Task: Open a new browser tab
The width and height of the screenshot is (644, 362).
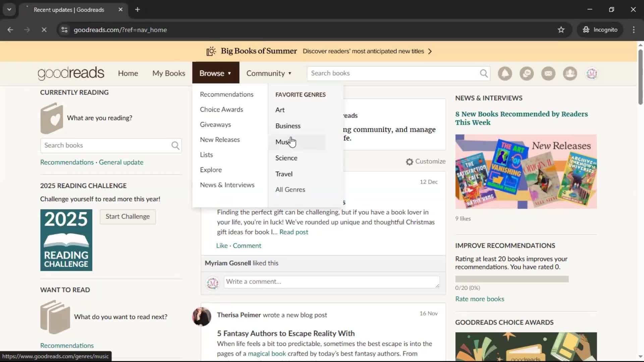Action: (x=138, y=10)
